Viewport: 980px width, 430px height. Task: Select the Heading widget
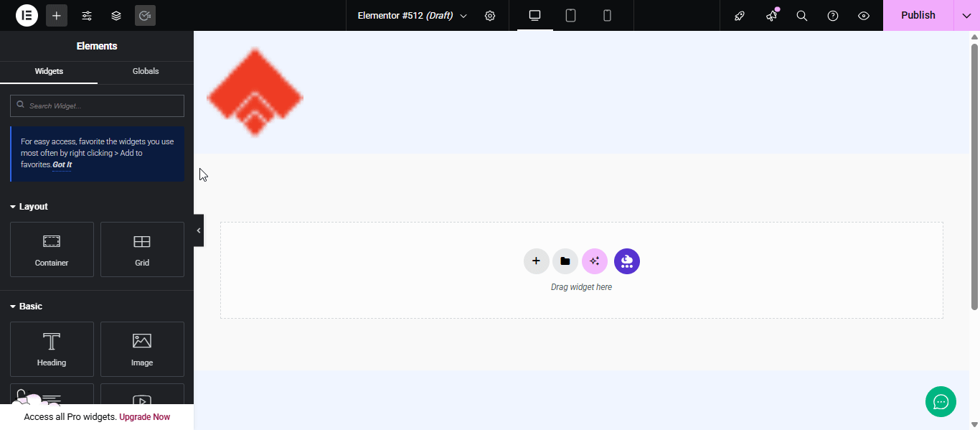(52, 349)
